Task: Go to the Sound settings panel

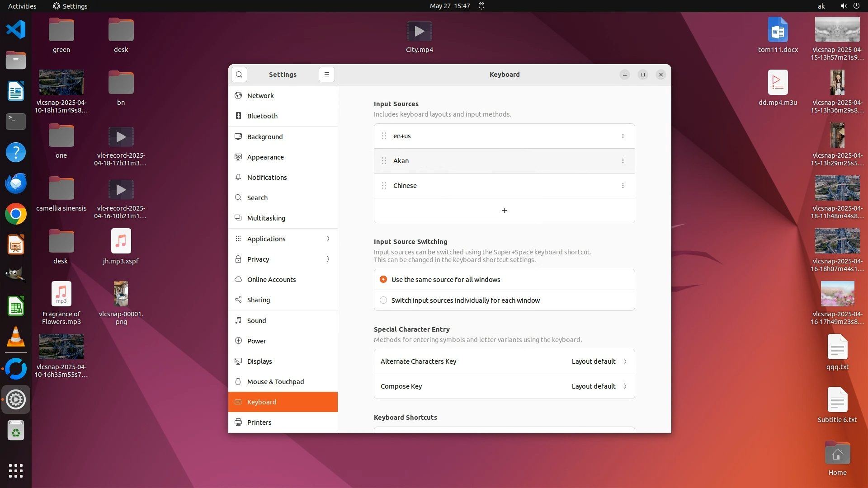Action: coord(256,321)
